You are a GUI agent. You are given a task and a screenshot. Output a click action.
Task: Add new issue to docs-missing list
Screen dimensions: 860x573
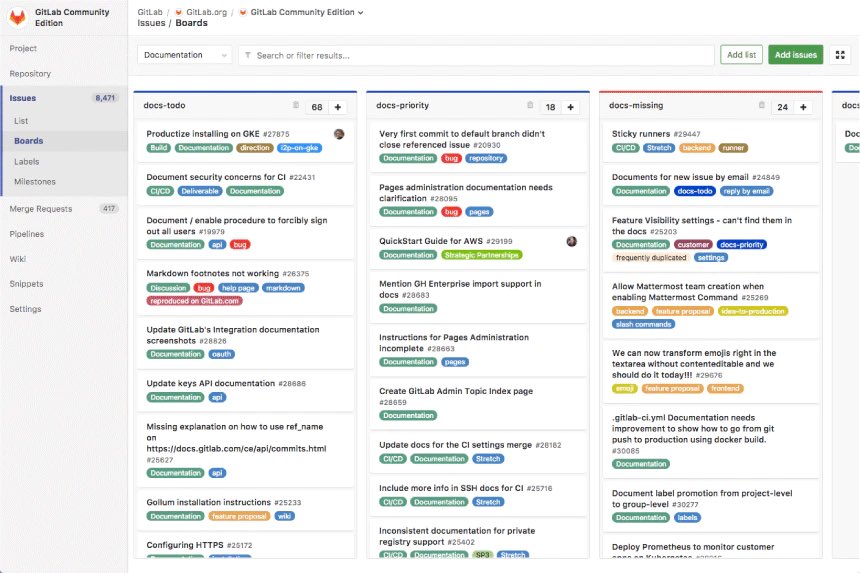[803, 107]
